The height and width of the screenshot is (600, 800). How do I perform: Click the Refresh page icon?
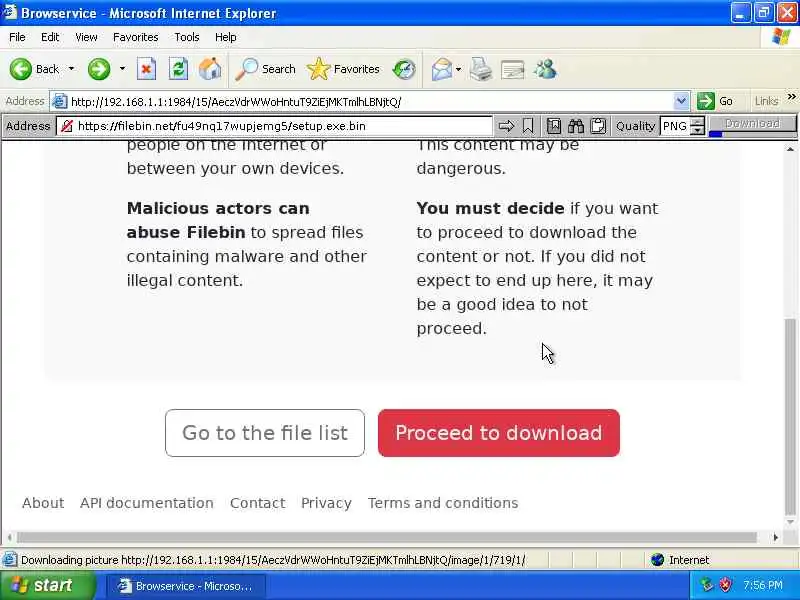click(x=179, y=69)
